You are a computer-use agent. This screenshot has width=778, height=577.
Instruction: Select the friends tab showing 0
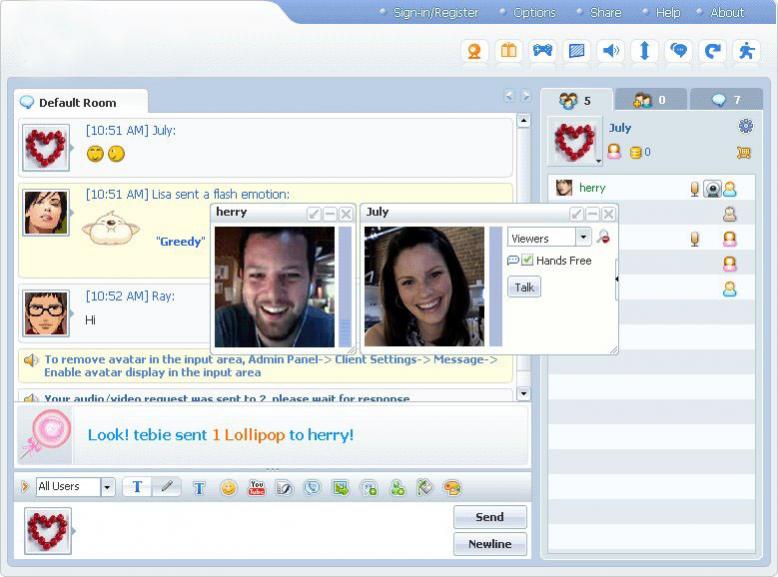click(x=650, y=101)
